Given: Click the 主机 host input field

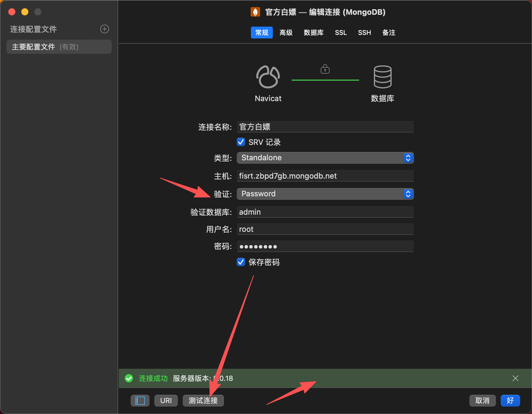Looking at the screenshot, I should (x=325, y=176).
